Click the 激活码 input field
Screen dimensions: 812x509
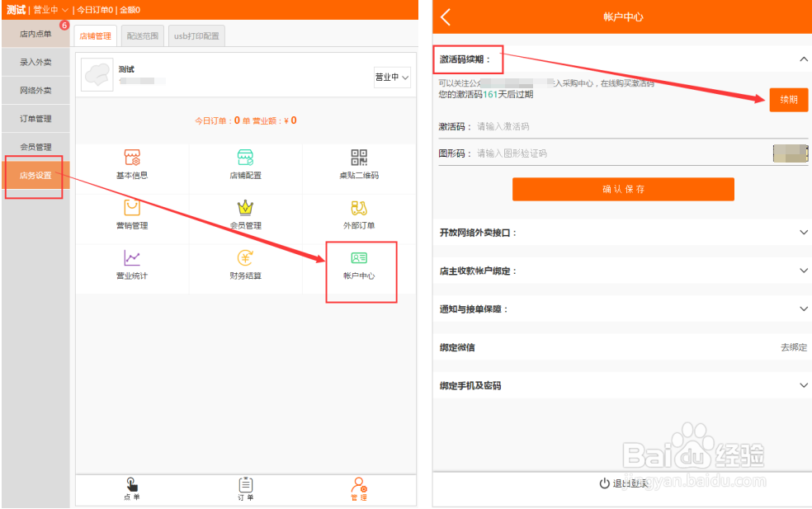tap(578, 125)
